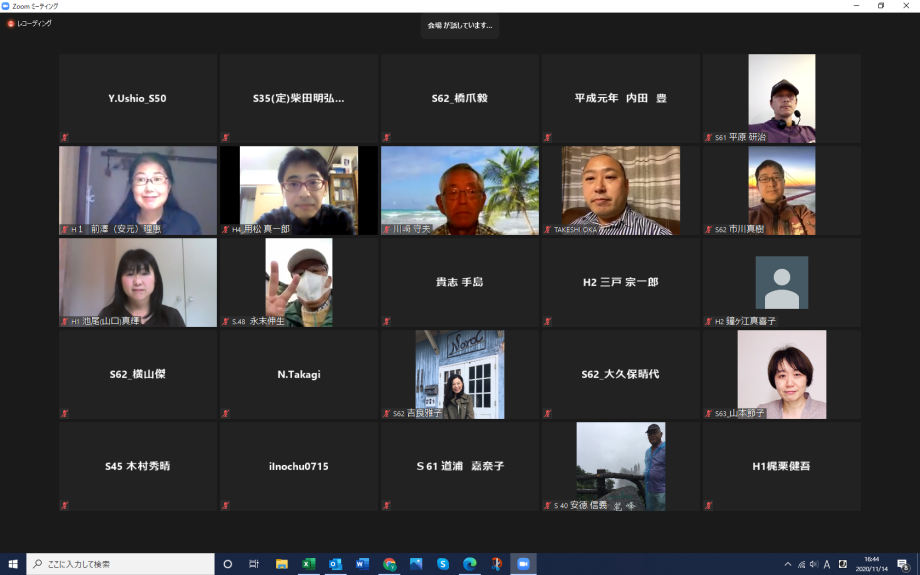Open the Windows notification center
The image size is (920, 575).
tap(903, 564)
